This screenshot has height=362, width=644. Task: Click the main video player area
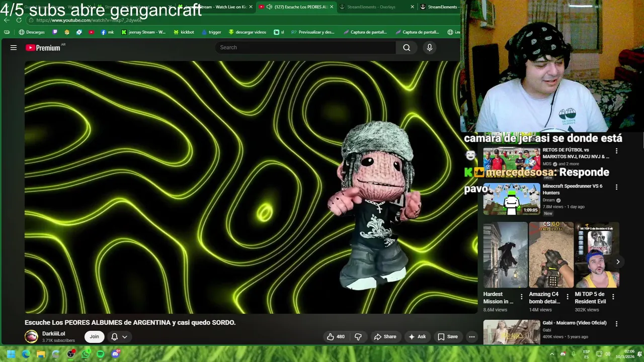[x=251, y=188]
